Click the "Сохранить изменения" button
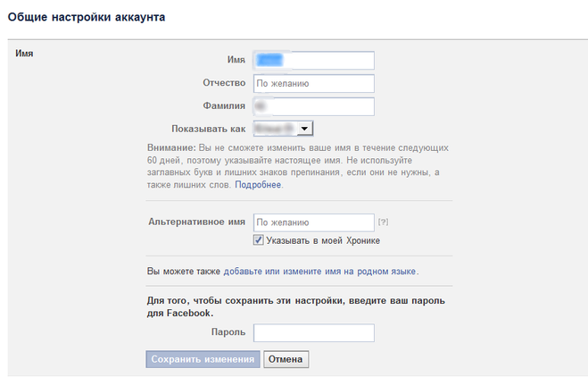Image resolution: width=588 pixels, height=377 pixels. tap(203, 359)
